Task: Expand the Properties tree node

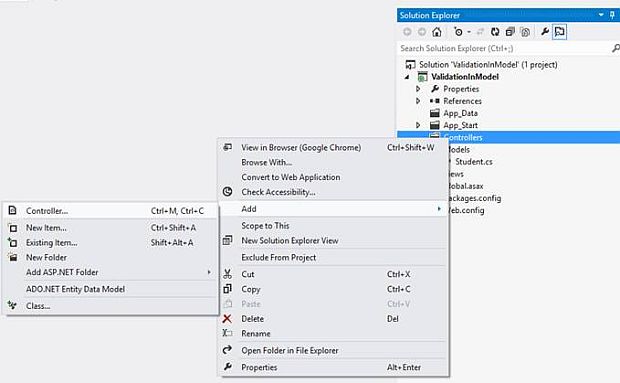Action: coord(418,89)
